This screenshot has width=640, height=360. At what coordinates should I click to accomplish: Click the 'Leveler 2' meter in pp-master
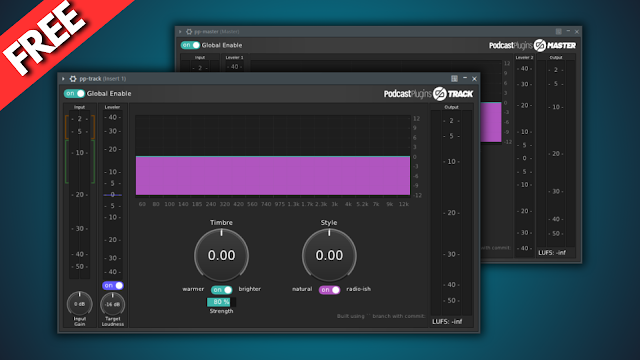pyautogui.click(x=524, y=158)
